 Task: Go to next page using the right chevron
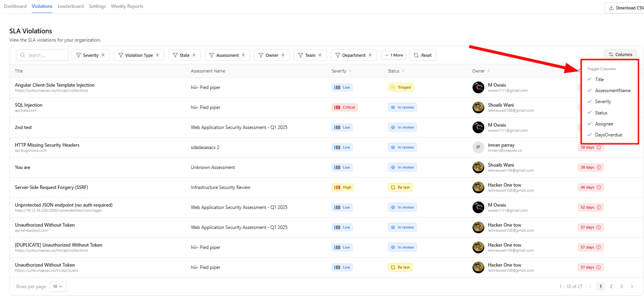coord(632,287)
